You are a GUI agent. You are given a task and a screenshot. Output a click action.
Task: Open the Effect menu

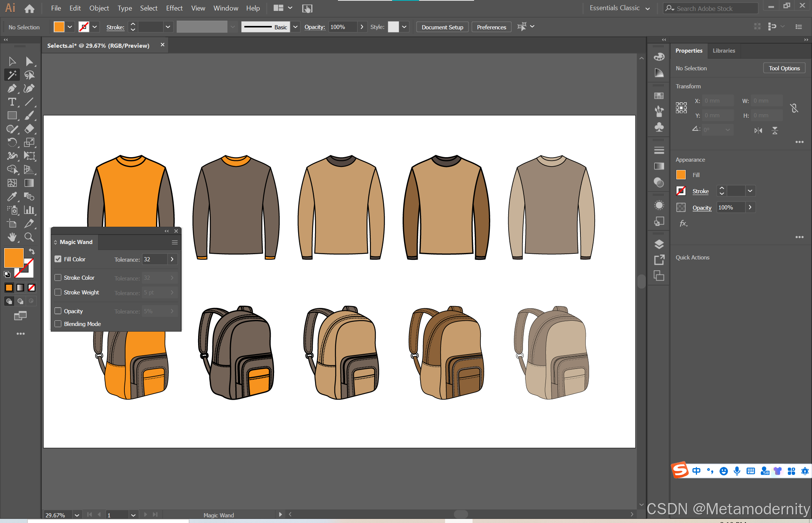click(x=174, y=8)
